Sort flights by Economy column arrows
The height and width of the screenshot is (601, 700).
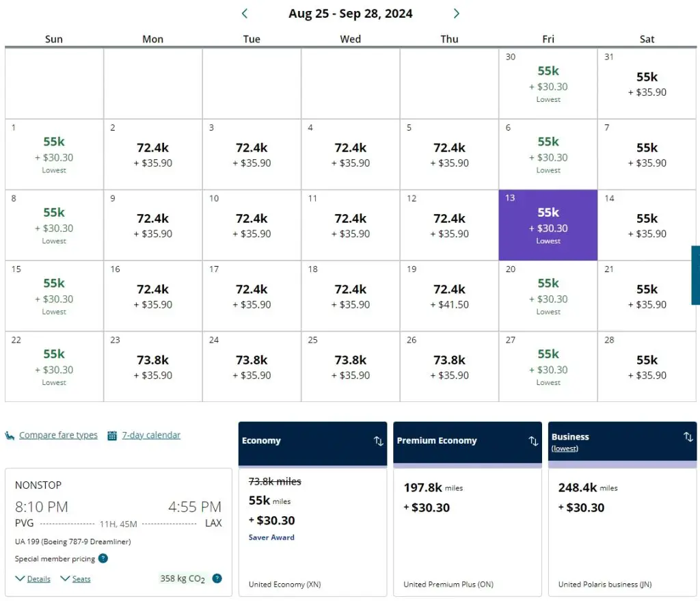point(378,441)
